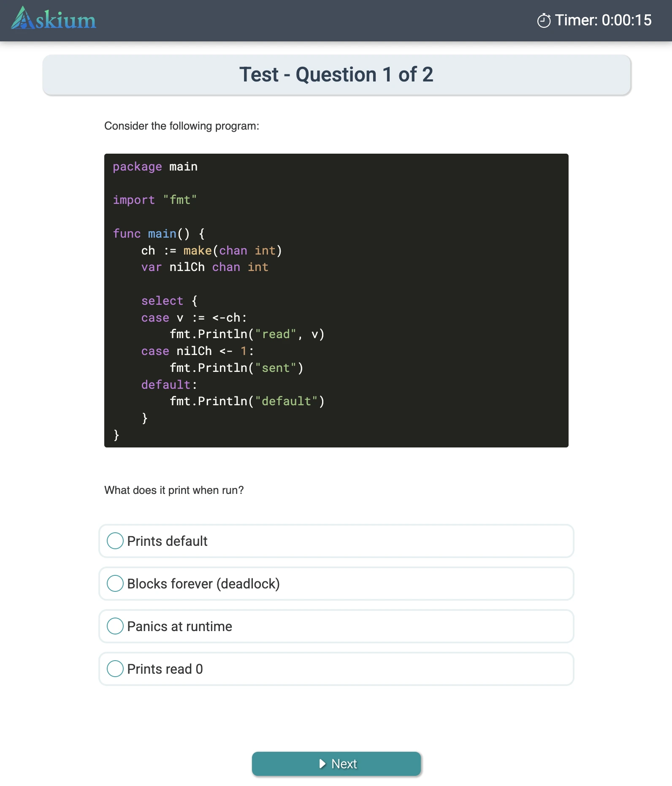Image resolution: width=672 pixels, height=786 pixels.
Task: Click the "Test - Question 1 of 2" heading
Action: click(x=336, y=75)
